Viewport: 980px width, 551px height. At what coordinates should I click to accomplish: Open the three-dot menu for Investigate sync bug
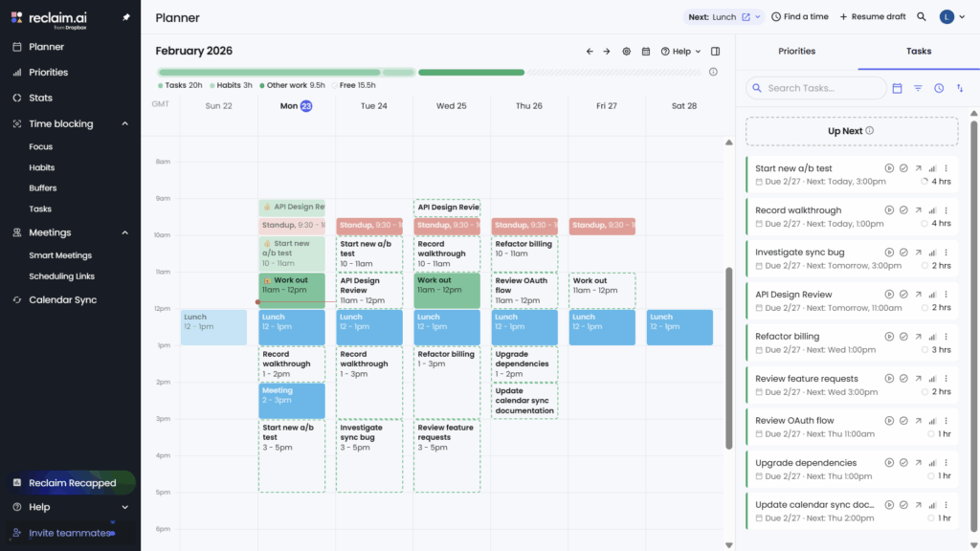point(946,253)
